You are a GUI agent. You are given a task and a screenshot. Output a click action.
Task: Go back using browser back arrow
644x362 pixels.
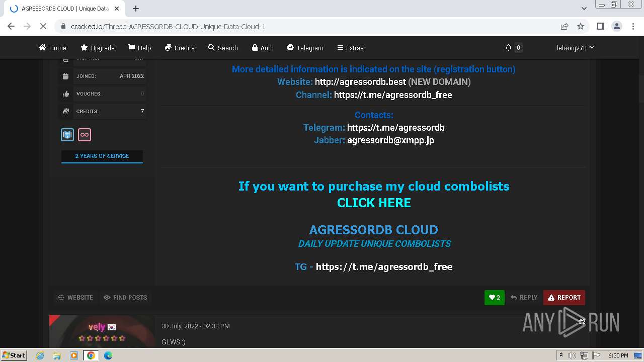click(11, 26)
